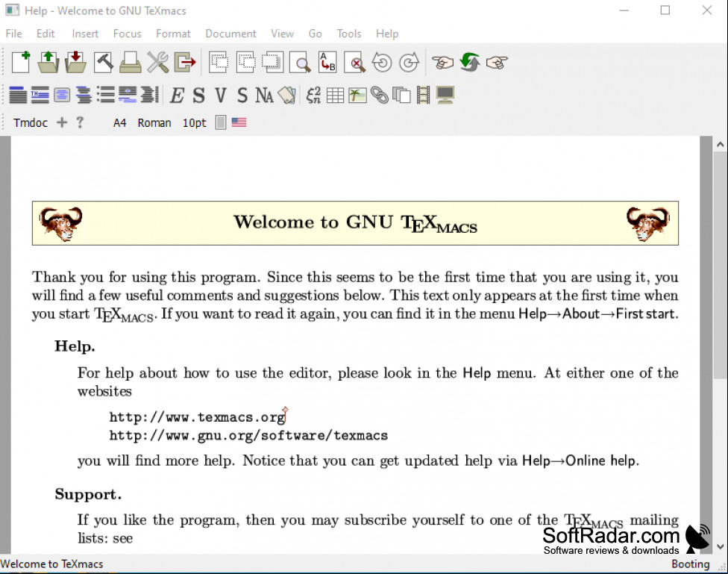Insert a table using the grid icon
Image resolution: width=728 pixels, height=574 pixels.
(x=335, y=96)
